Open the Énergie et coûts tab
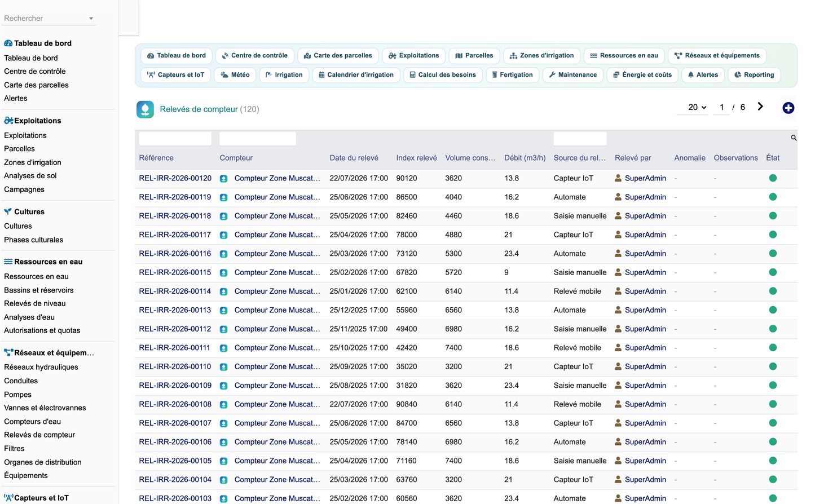This screenshot has height=504, width=815. (642, 75)
